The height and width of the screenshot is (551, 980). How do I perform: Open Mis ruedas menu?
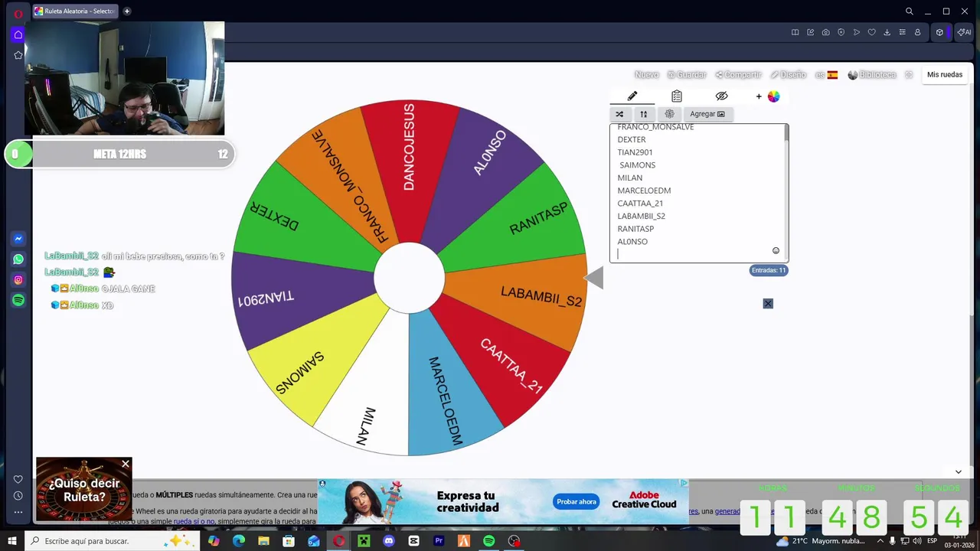[x=945, y=75]
